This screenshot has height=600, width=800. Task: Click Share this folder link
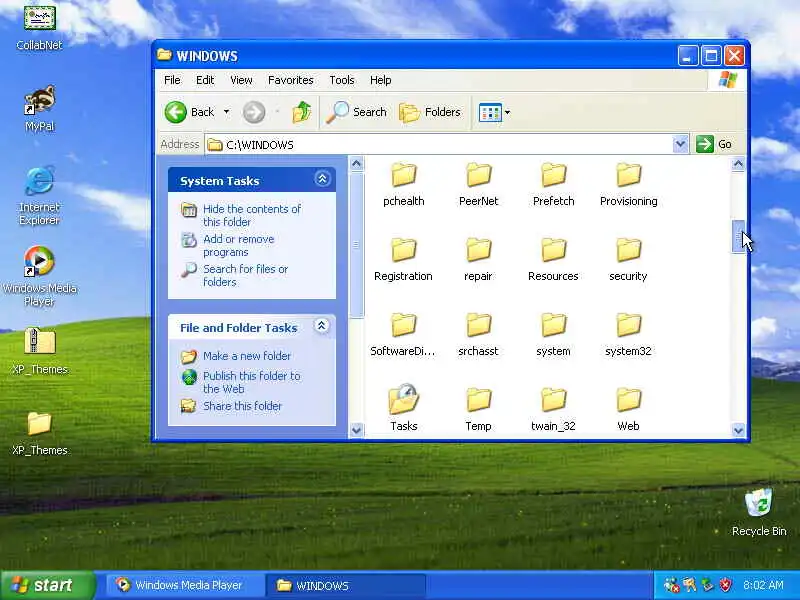(x=242, y=406)
